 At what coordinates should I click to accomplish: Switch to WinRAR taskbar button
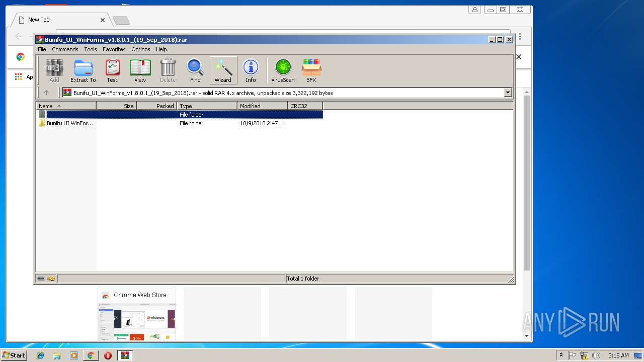(x=125, y=355)
